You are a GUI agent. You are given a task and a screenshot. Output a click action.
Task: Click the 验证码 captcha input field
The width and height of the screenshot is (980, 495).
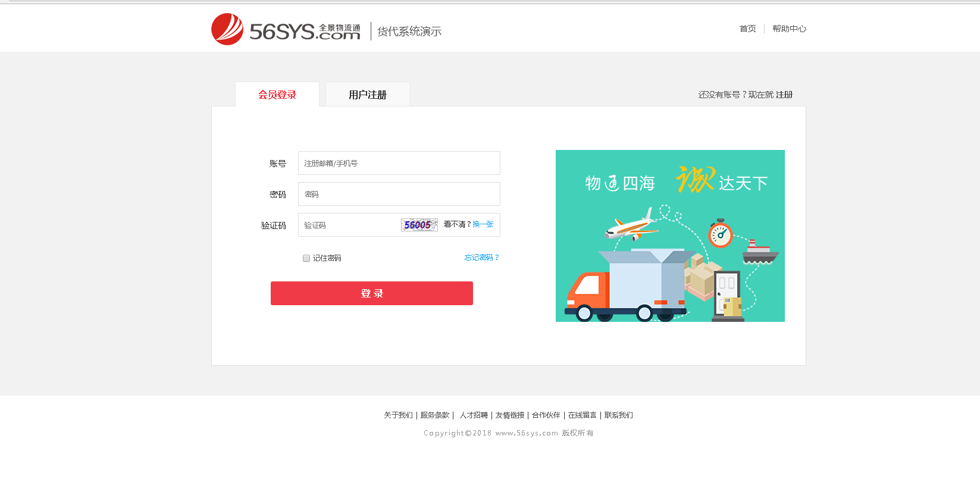[x=348, y=225]
